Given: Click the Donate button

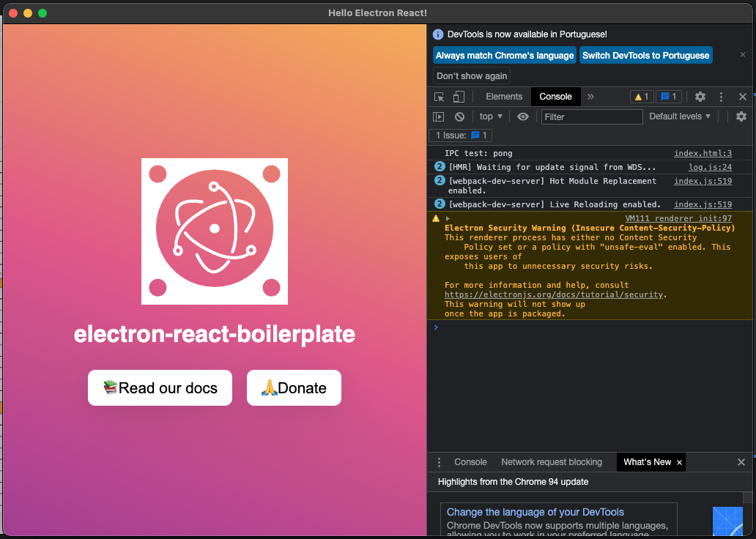Looking at the screenshot, I should (x=294, y=388).
